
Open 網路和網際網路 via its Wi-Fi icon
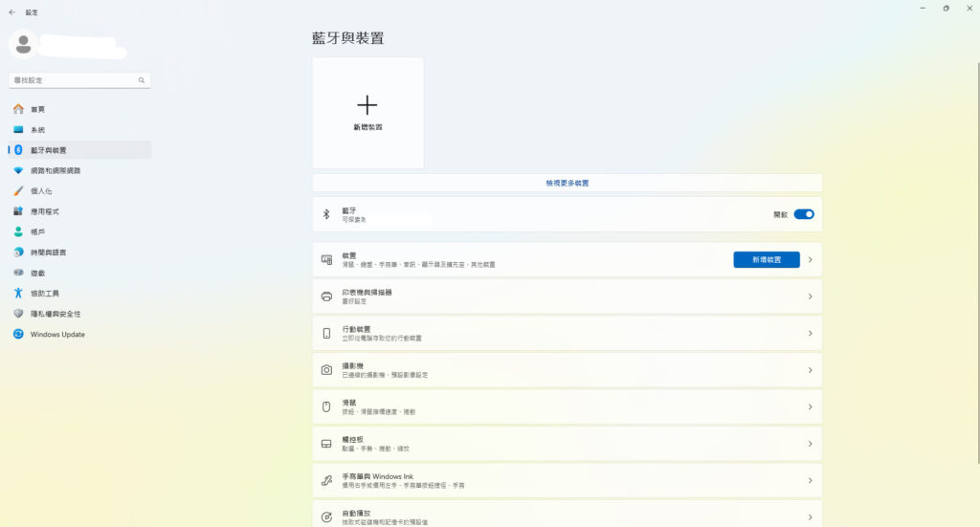coord(18,170)
